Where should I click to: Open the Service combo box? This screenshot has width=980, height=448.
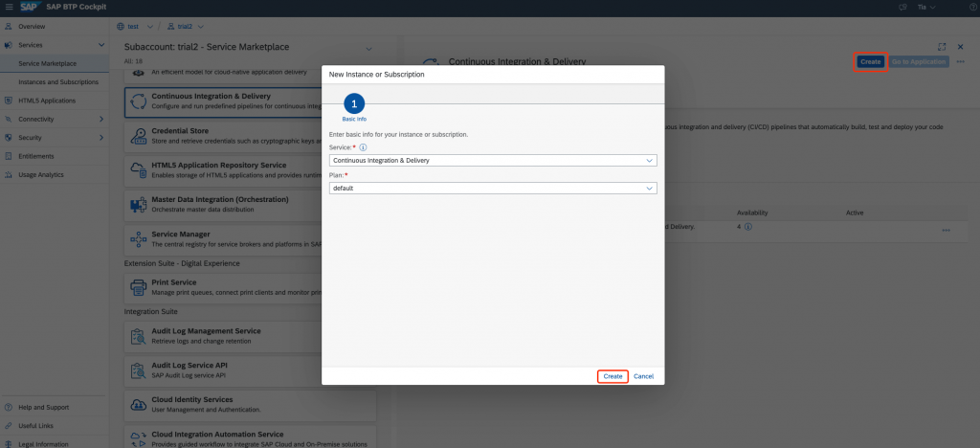[x=493, y=161]
